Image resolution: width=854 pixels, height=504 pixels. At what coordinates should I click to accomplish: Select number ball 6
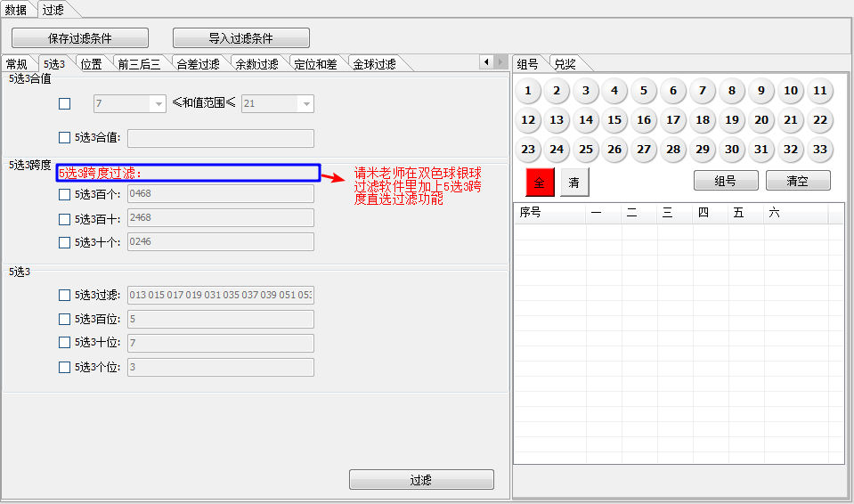673,91
